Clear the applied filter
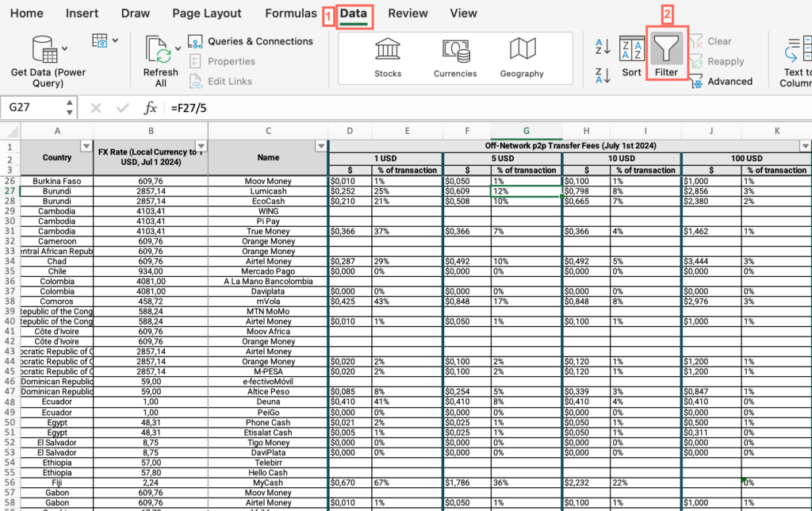Screen dimensions: 812x511 [711, 41]
